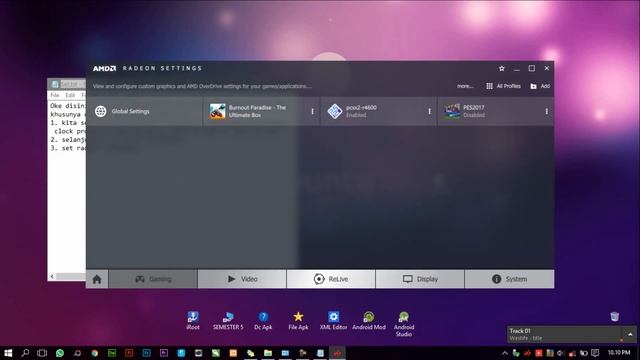
Task: Select iRoot desktop shortcut
Action: (193, 320)
